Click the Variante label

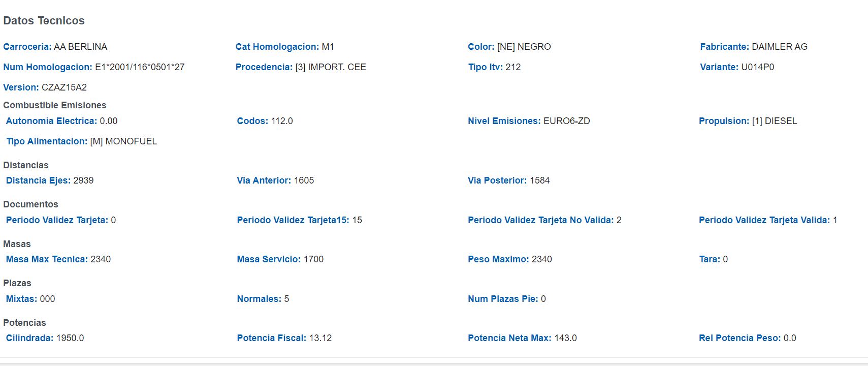click(719, 67)
